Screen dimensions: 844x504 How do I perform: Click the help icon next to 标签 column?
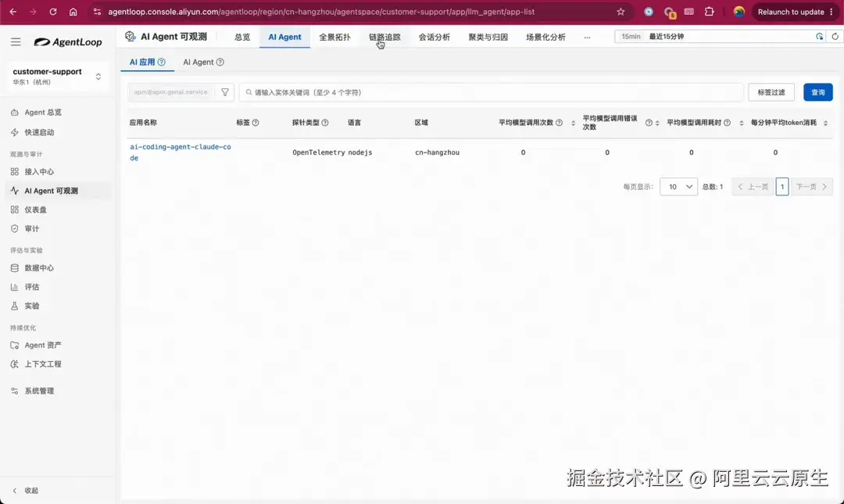[x=255, y=122]
